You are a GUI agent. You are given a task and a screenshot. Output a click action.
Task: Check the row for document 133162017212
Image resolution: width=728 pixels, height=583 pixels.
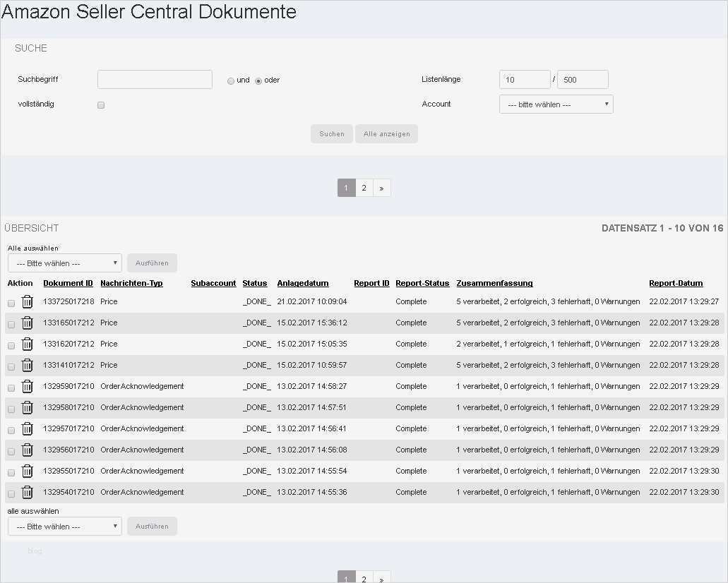[11, 346]
